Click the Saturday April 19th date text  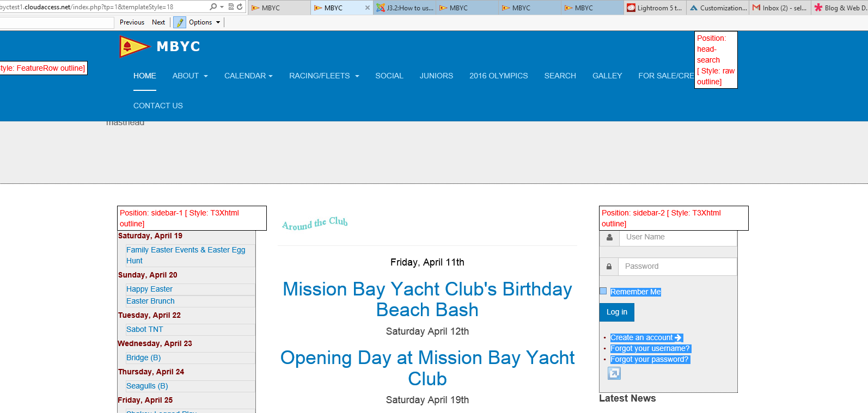pyautogui.click(x=427, y=400)
